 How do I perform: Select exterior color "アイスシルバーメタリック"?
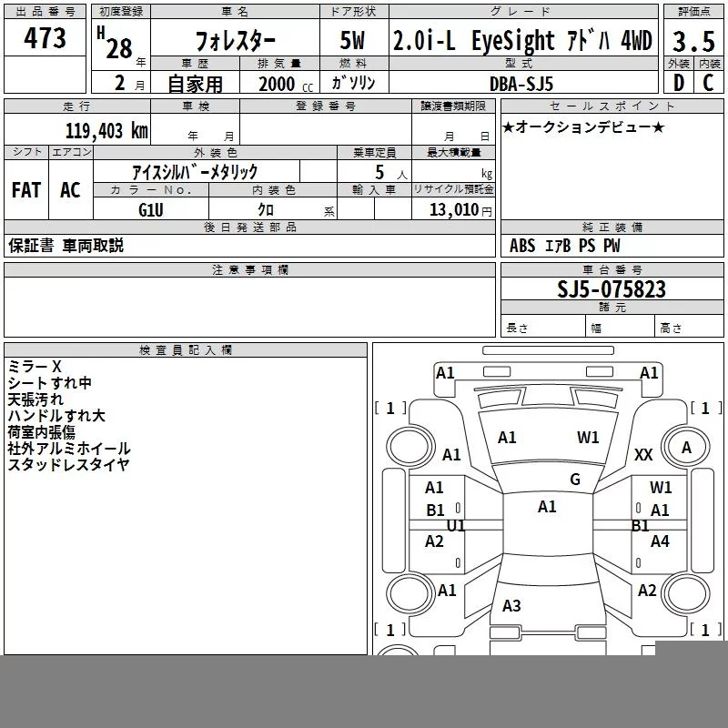(195, 172)
